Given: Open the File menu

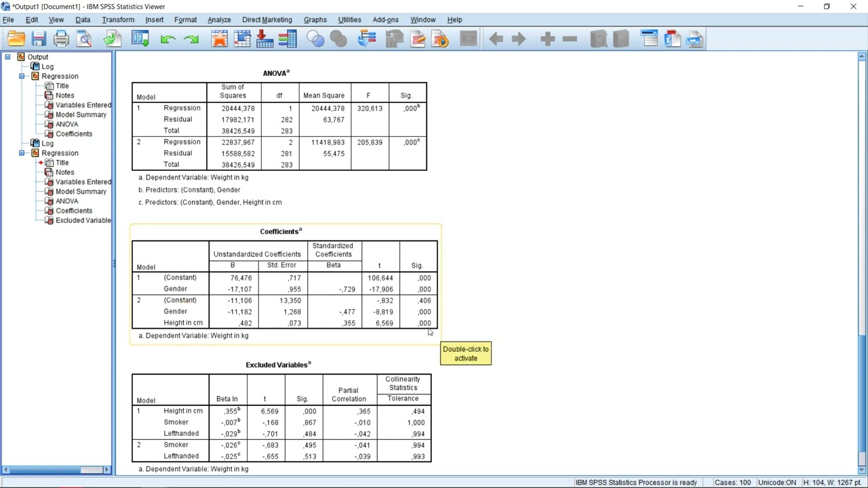Looking at the screenshot, I should point(8,20).
